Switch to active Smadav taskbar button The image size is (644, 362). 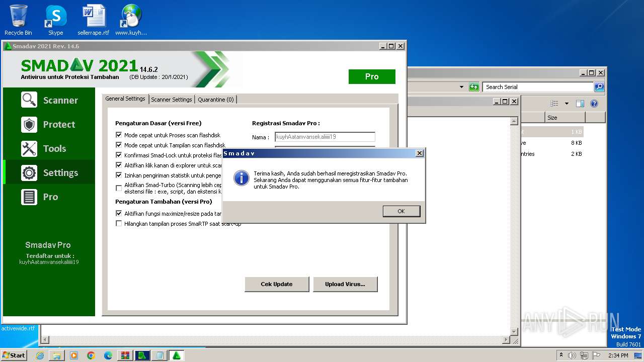[177, 355]
